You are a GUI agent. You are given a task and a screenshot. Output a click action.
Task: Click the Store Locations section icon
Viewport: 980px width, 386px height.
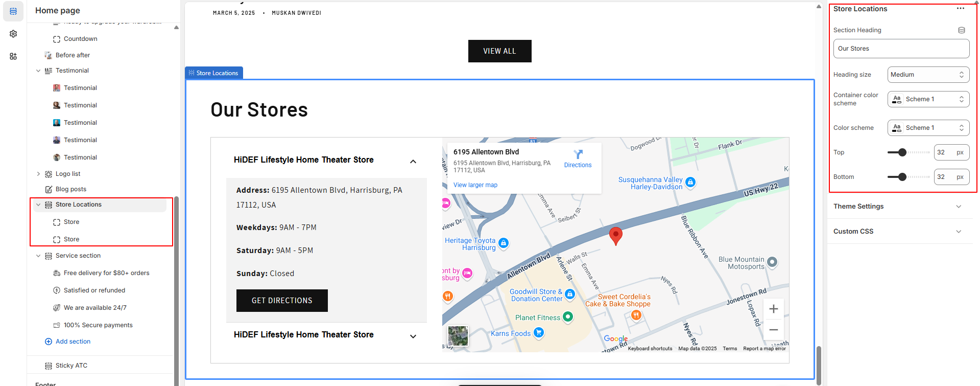coord(49,205)
